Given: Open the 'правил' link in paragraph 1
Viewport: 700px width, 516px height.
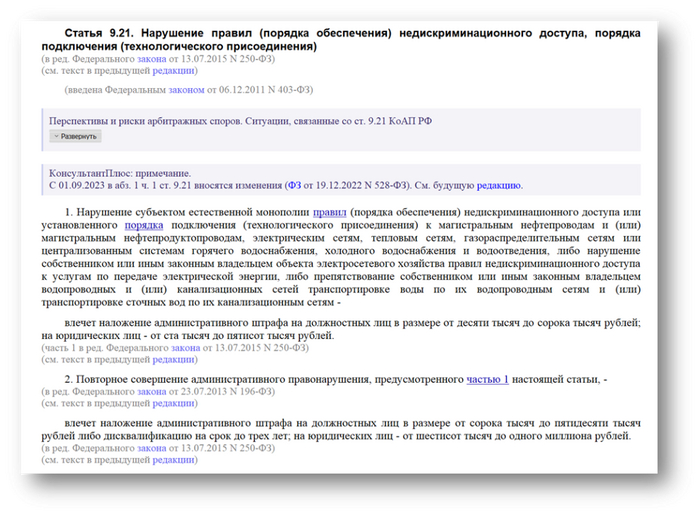Looking at the screenshot, I should pyautogui.click(x=330, y=212).
